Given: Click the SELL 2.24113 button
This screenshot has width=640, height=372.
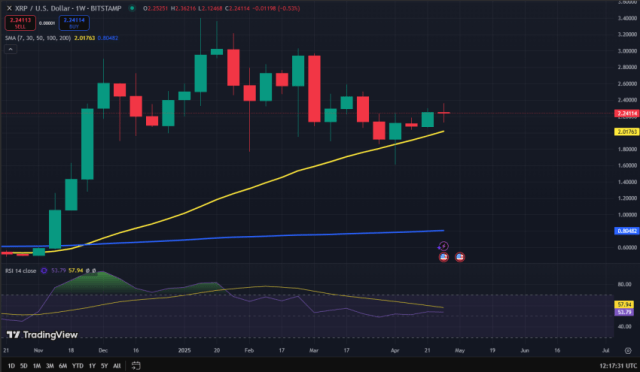Looking at the screenshot, I should [x=20, y=23].
